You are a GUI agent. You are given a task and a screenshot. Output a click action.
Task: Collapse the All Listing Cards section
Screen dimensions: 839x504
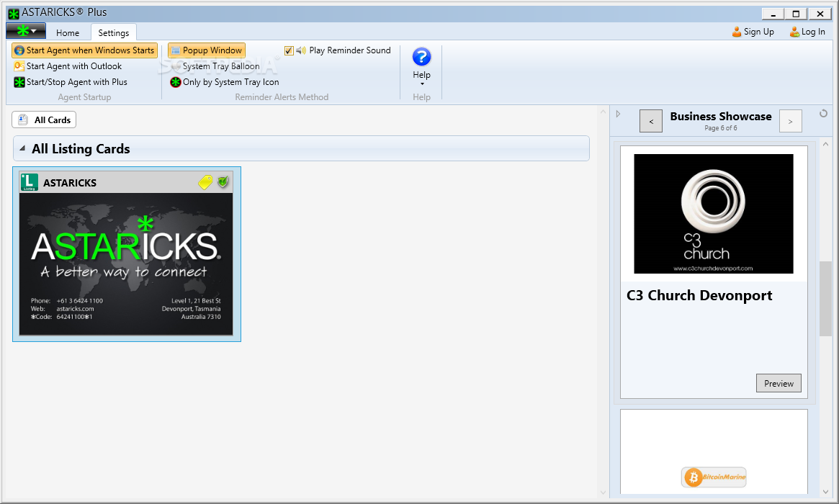[22, 148]
